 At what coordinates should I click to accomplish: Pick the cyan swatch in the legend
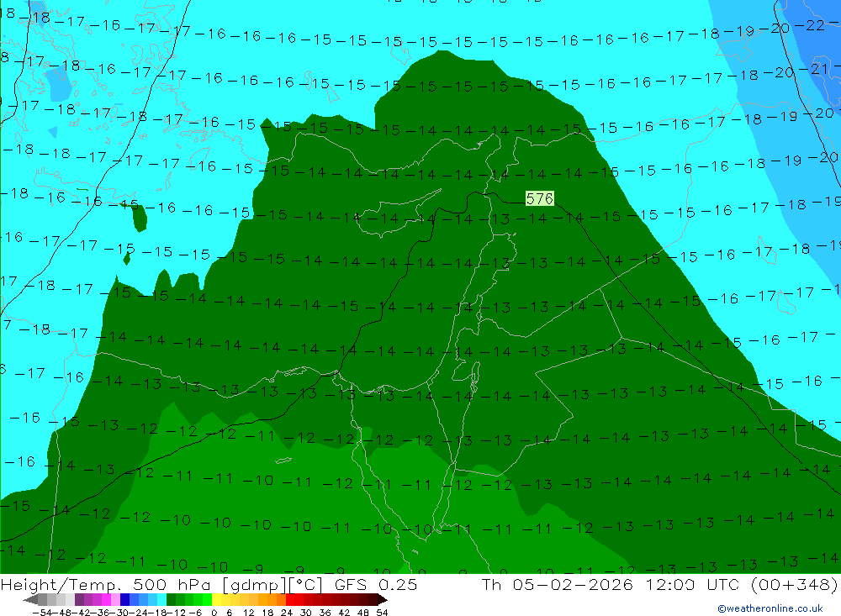[x=161, y=600]
